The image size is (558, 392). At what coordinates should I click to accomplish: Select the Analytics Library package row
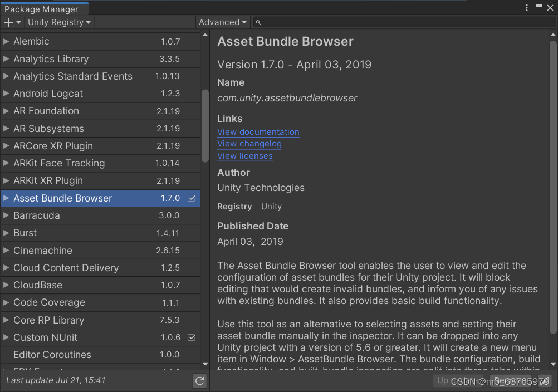point(100,58)
